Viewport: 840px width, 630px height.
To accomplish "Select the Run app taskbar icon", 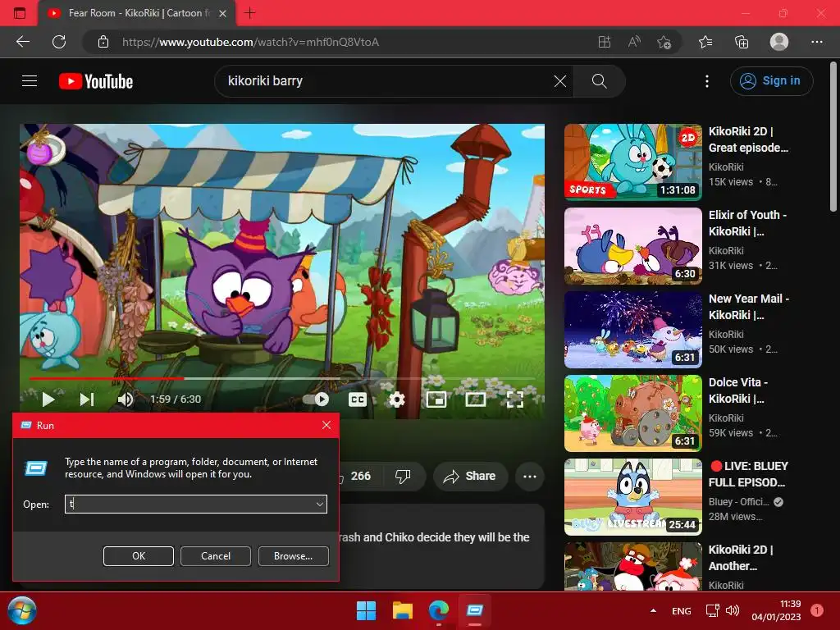I will [475, 610].
